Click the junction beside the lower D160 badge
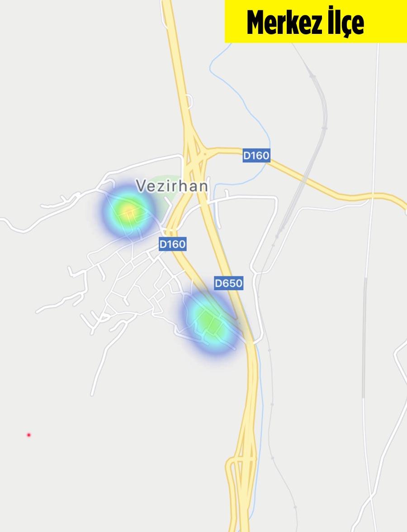 (x=169, y=233)
